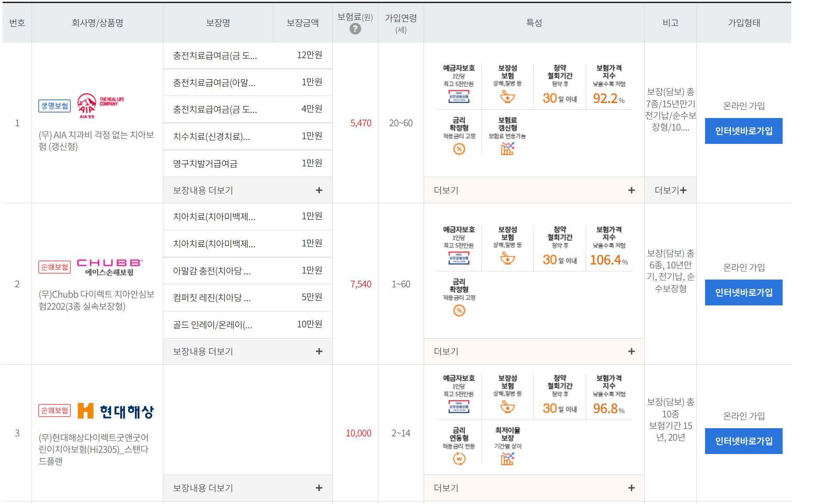821x504 pixels.
Task: Expand 특성 더보기 in Hyundai row
Action: tap(534, 488)
